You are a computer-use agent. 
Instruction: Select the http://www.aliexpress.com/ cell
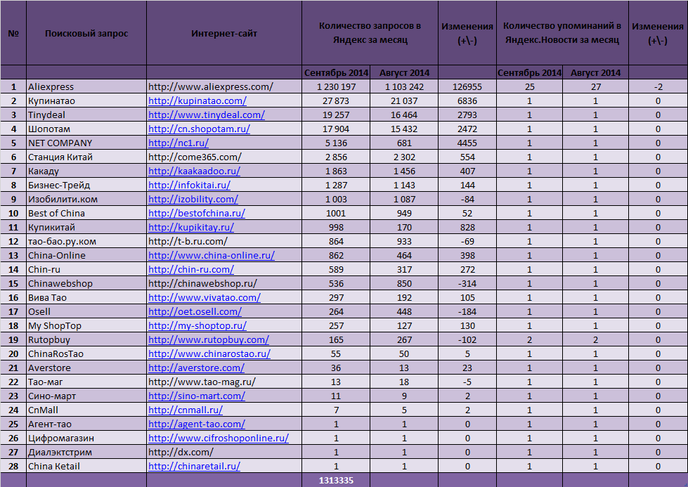pos(224,87)
